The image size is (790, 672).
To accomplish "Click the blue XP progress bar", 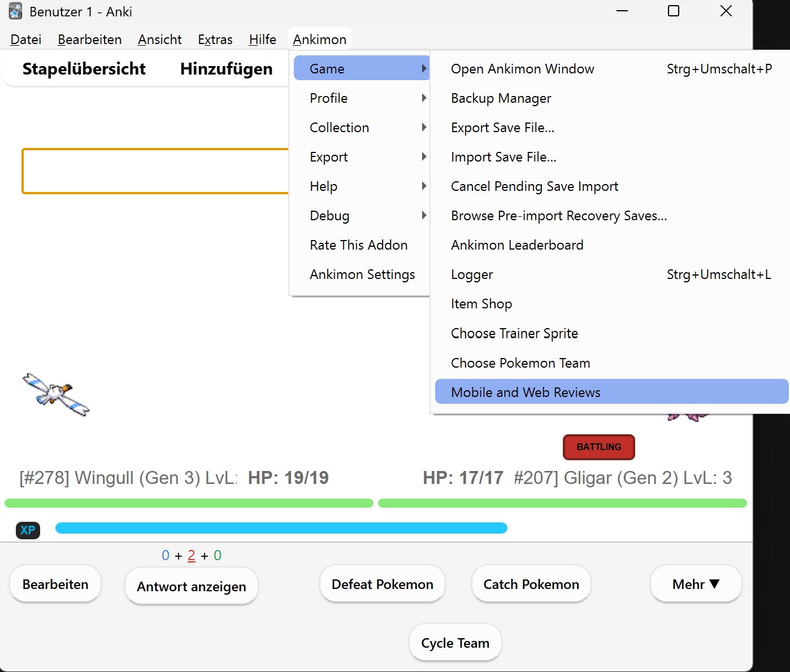I will [x=281, y=528].
